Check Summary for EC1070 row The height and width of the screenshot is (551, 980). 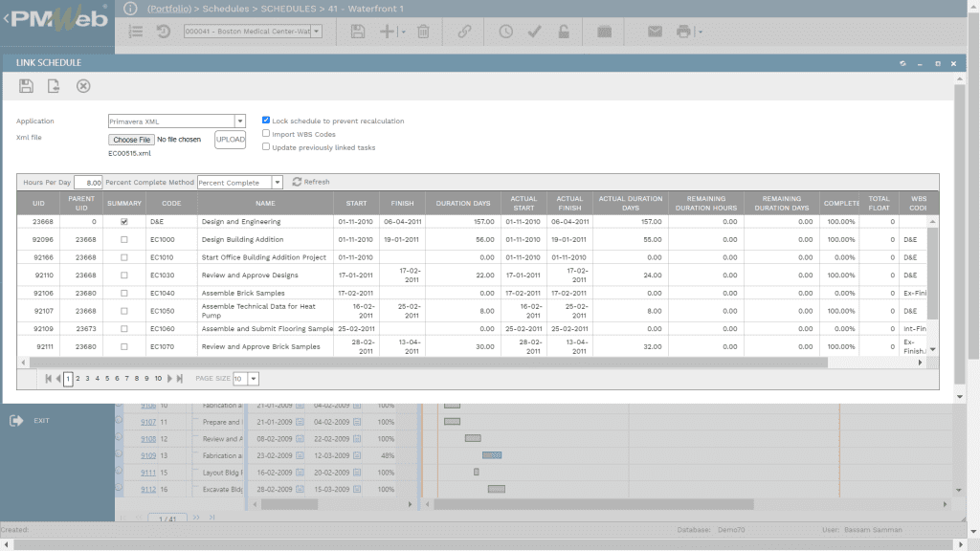click(x=123, y=346)
